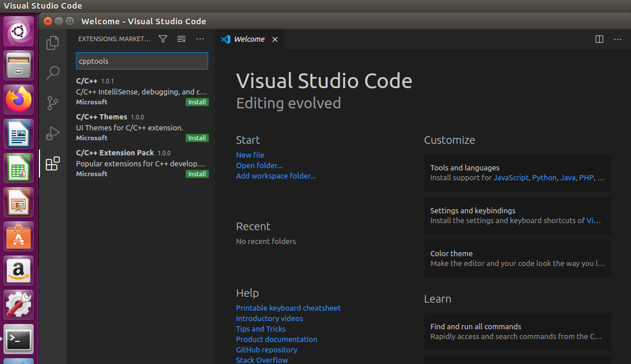The width and height of the screenshot is (631, 364).
Task: Open Views and More Actions ellipsis in Extensions
Action: pyautogui.click(x=200, y=39)
